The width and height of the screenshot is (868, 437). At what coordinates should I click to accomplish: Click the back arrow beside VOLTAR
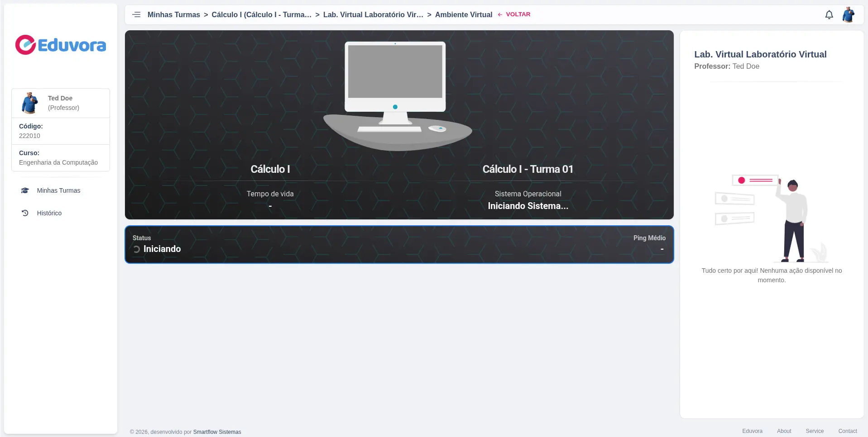(x=500, y=14)
